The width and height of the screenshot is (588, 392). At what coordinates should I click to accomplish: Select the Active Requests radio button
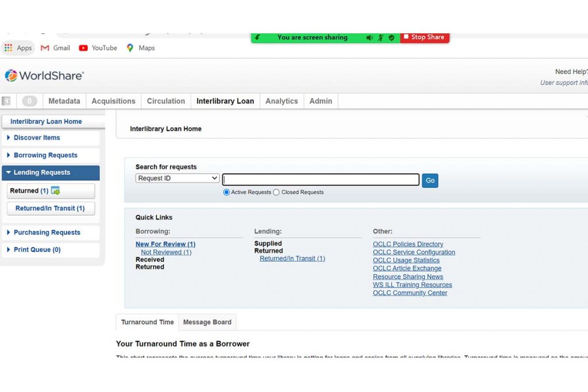[x=227, y=192]
